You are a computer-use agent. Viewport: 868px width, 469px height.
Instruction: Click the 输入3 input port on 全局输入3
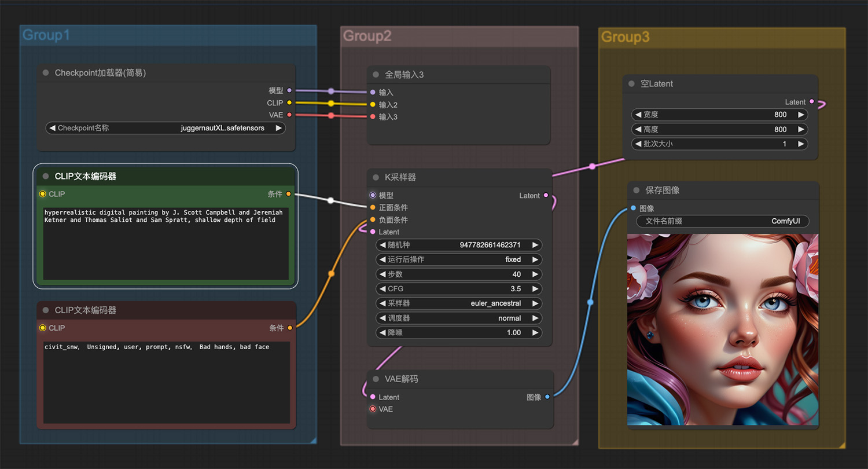(373, 117)
